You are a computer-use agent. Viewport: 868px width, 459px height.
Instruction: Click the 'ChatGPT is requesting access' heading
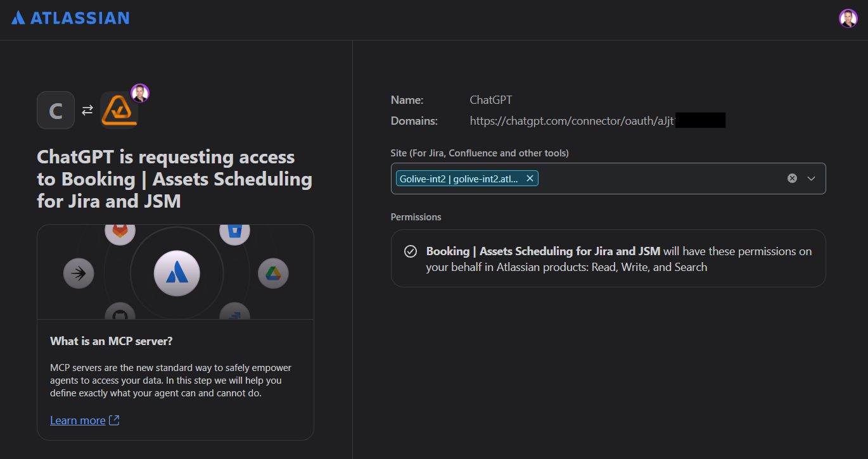(175, 179)
